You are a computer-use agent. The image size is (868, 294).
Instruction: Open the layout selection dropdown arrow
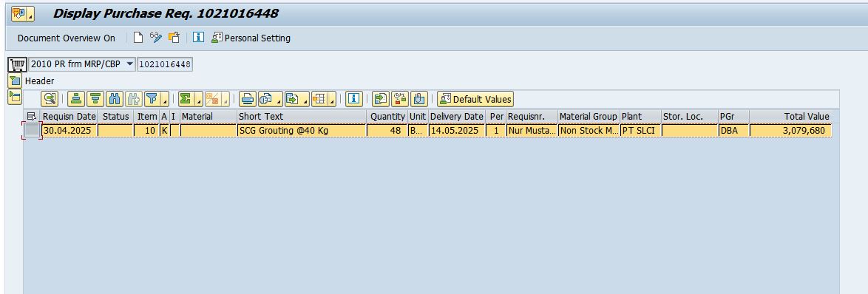(331, 100)
